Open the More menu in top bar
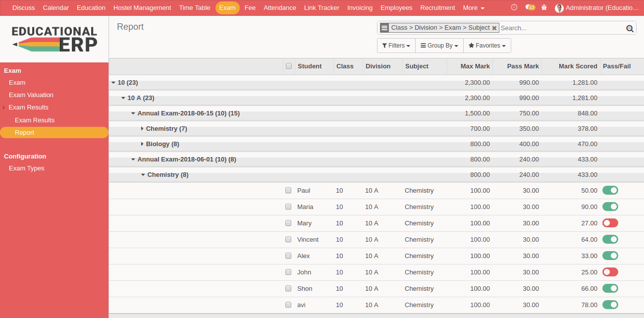Viewport: 644px width, 318px height. coord(473,8)
